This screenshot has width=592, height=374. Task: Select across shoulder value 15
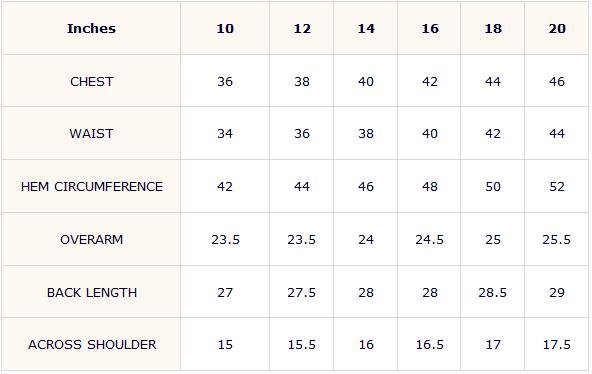pyautogui.click(x=225, y=345)
